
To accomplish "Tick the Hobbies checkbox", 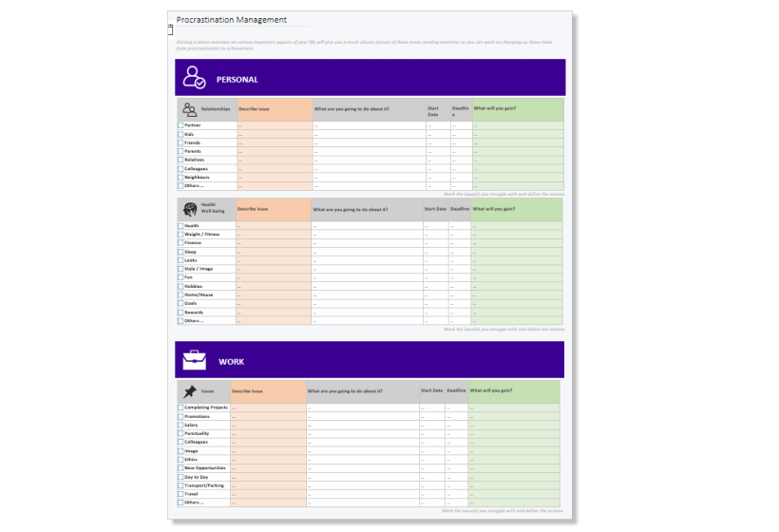I will (180, 287).
